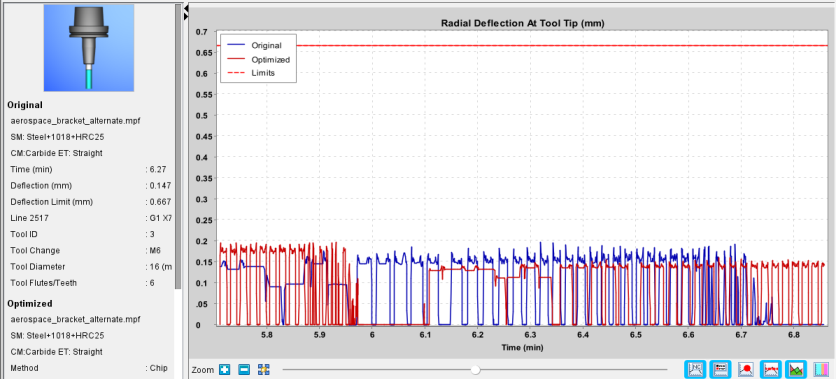Image resolution: width=836 pixels, height=379 pixels.
Task: Toggle the dashed red limits line icon
Action: 771,369
